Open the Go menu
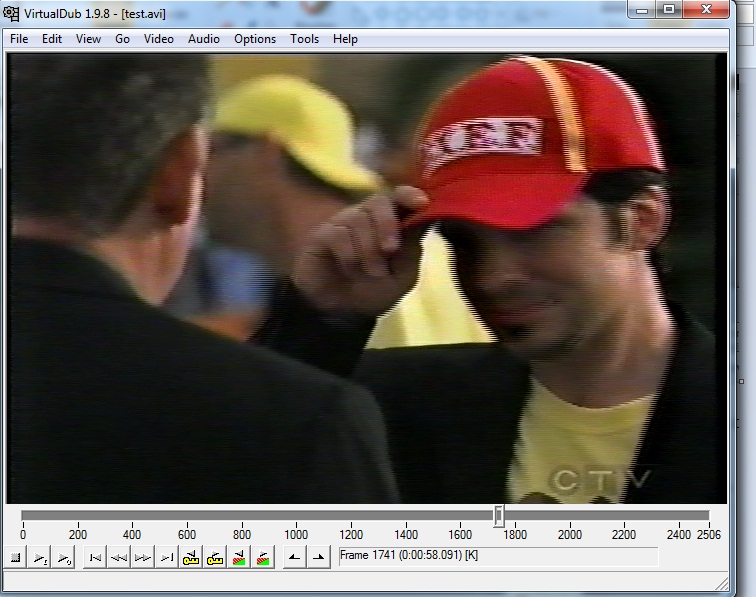 [x=122, y=39]
